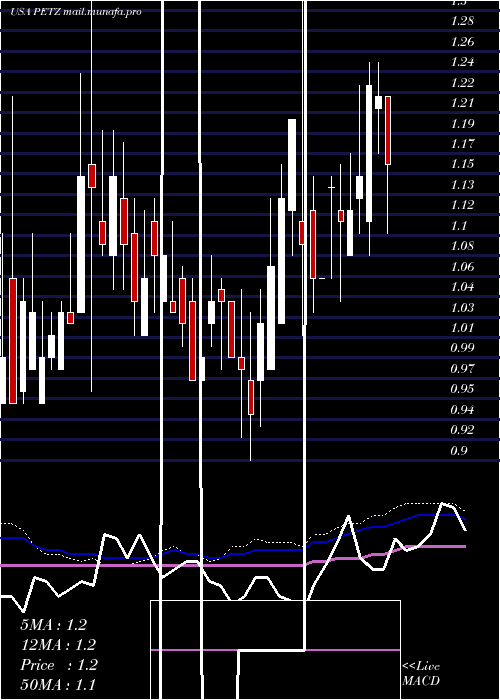Click the 1.17 price axis label
Image resolution: width=500 pixels, height=700 pixels.
coord(462,144)
